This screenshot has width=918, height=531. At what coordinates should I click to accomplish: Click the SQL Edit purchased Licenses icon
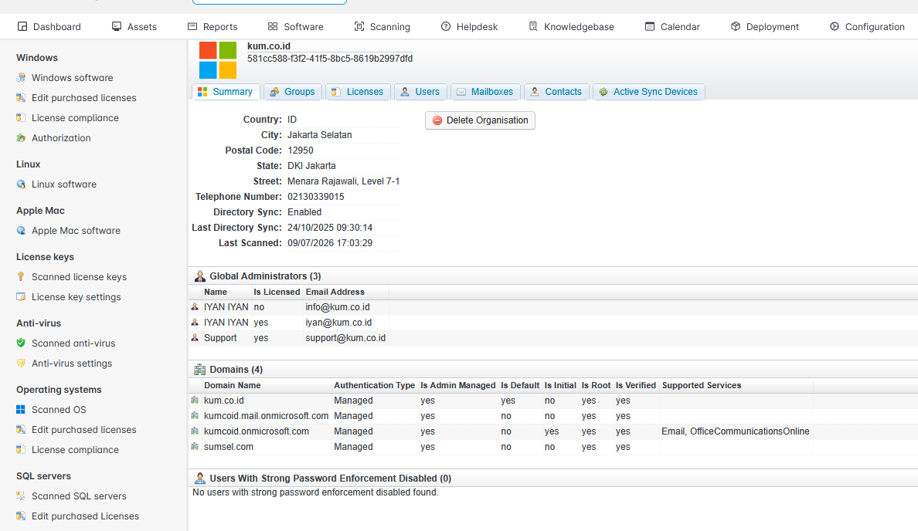tap(21, 516)
